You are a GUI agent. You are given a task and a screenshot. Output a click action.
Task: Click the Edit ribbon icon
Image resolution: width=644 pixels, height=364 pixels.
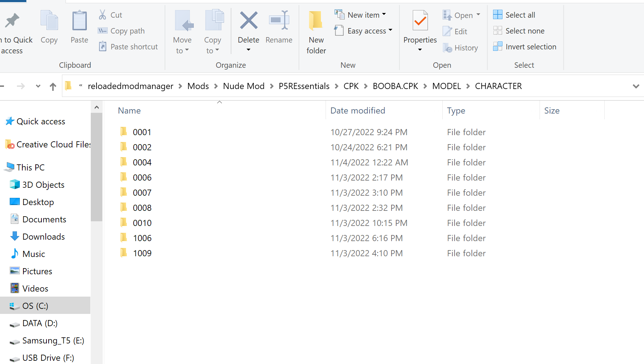(447, 31)
